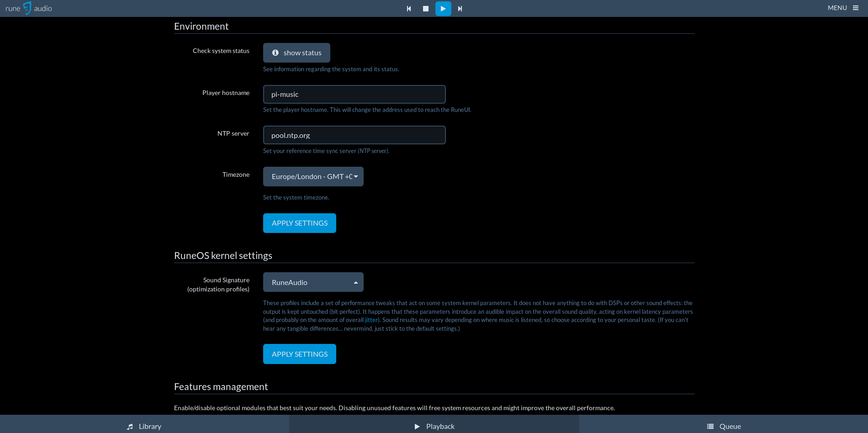Focus the Player hostname text field
This screenshot has height=433, width=868.
pos(354,95)
